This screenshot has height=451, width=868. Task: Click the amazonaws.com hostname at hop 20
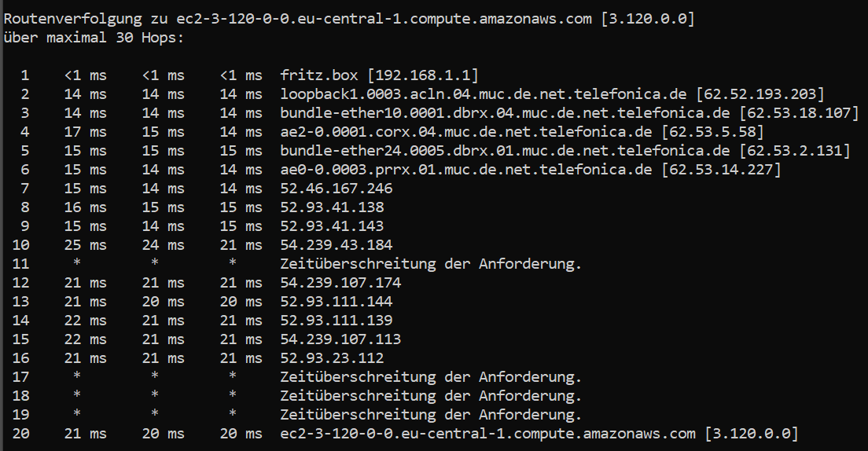(487, 433)
